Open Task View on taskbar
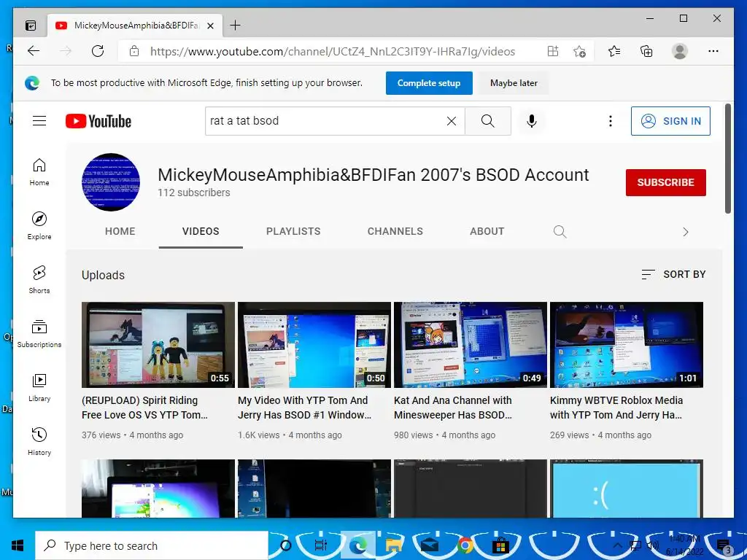 point(321,545)
